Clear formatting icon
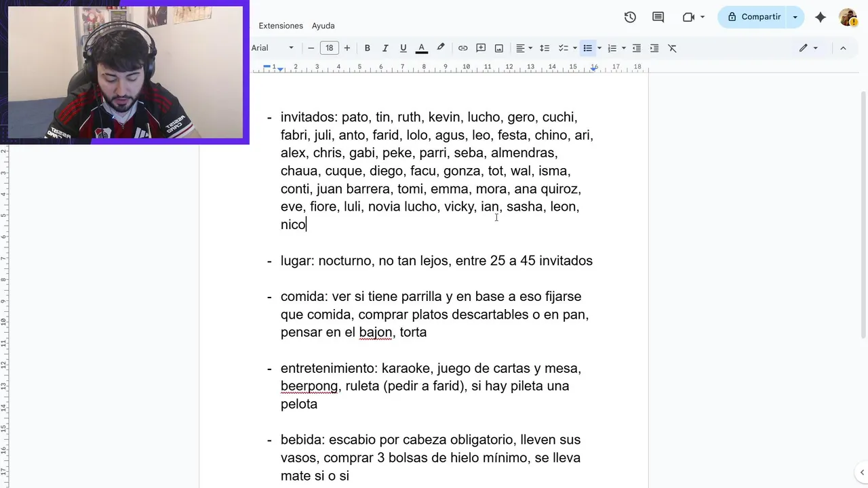Image resolution: width=868 pixels, height=488 pixels. pos(673,48)
